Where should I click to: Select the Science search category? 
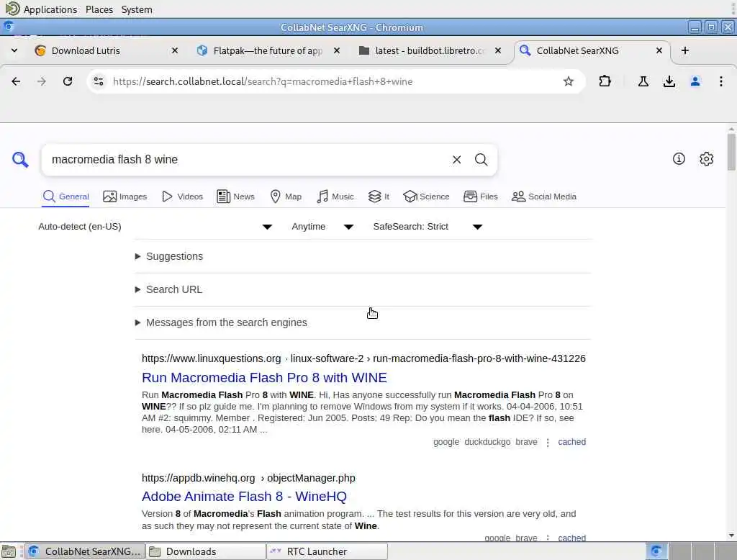426,197
